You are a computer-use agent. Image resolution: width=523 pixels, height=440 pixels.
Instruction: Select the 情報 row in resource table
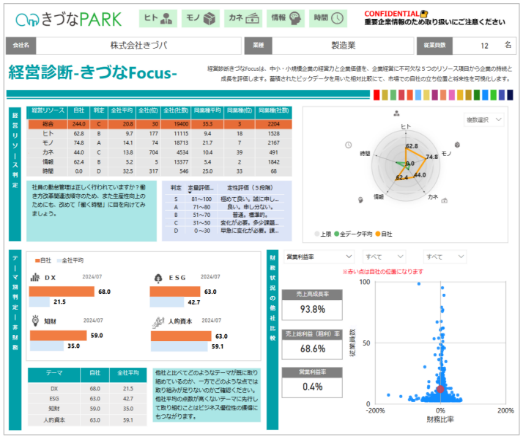(x=159, y=162)
